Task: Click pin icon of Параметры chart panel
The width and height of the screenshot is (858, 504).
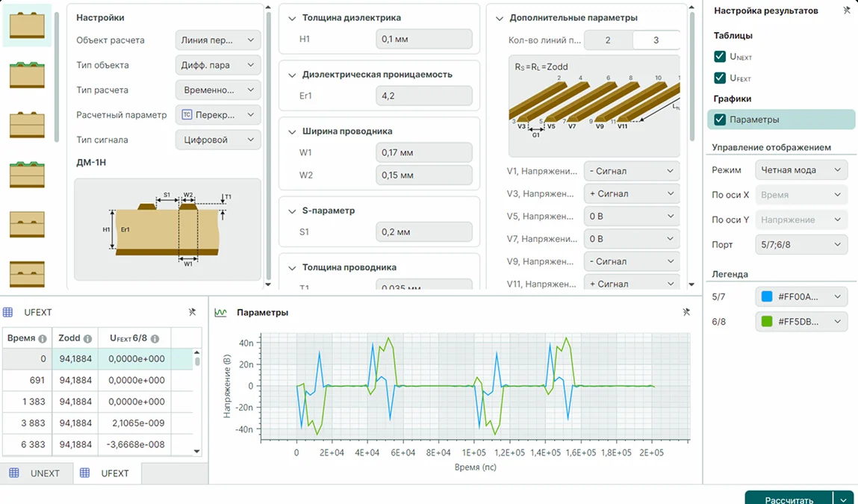Action: pos(686,312)
